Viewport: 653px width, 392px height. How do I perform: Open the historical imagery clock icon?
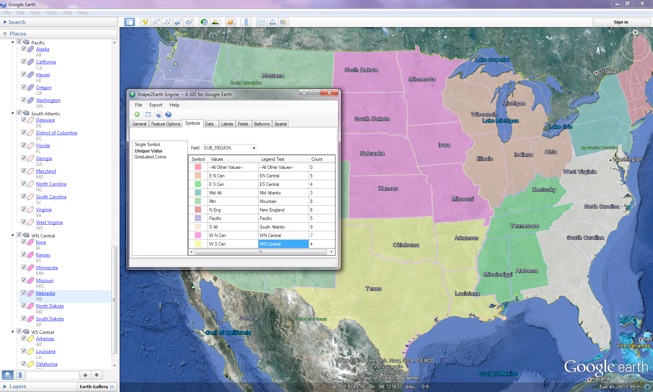click(x=204, y=22)
